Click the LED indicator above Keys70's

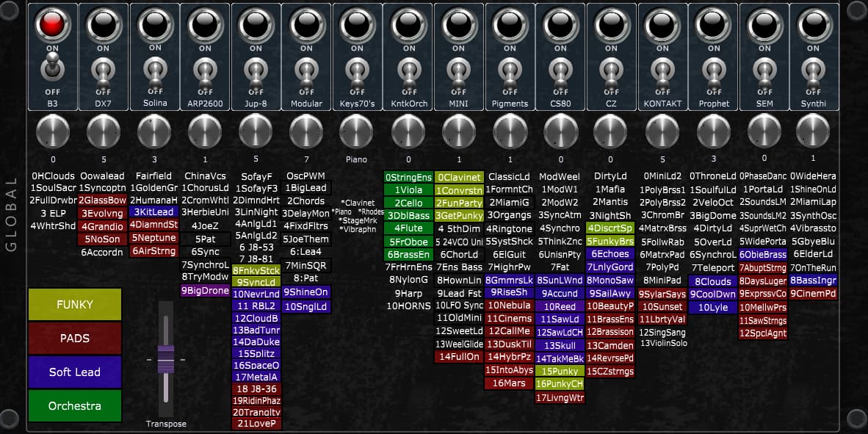(x=357, y=23)
